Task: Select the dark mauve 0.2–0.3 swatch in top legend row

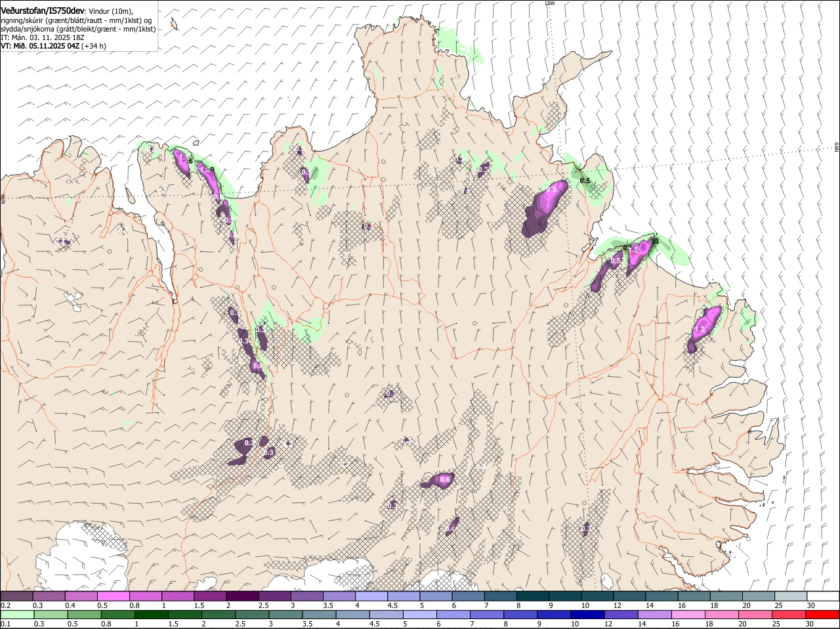Action: [x=16, y=596]
